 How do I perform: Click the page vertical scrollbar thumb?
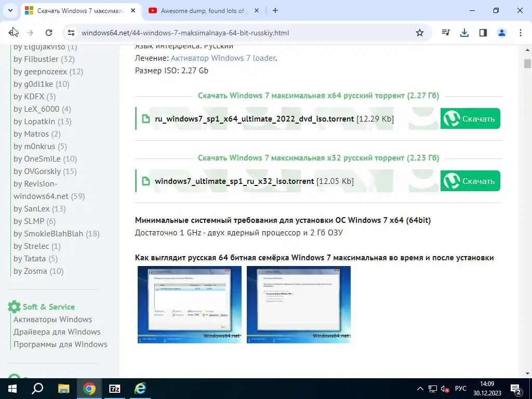pos(527,63)
